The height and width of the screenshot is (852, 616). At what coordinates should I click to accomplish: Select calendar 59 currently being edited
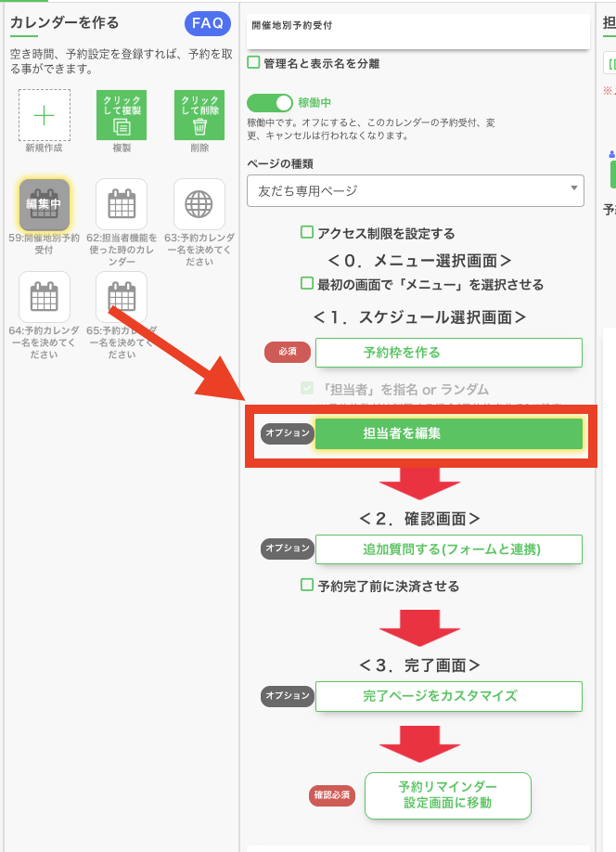(45, 204)
